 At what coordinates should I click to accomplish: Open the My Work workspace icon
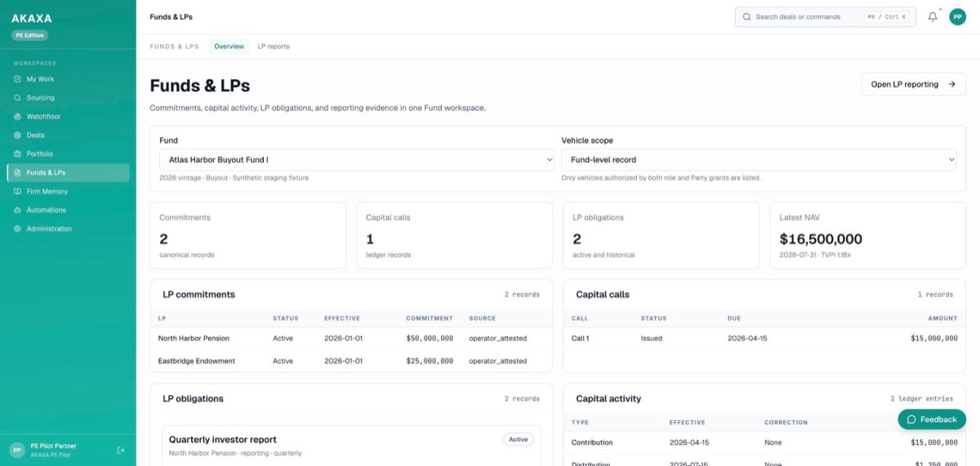click(18, 79)
